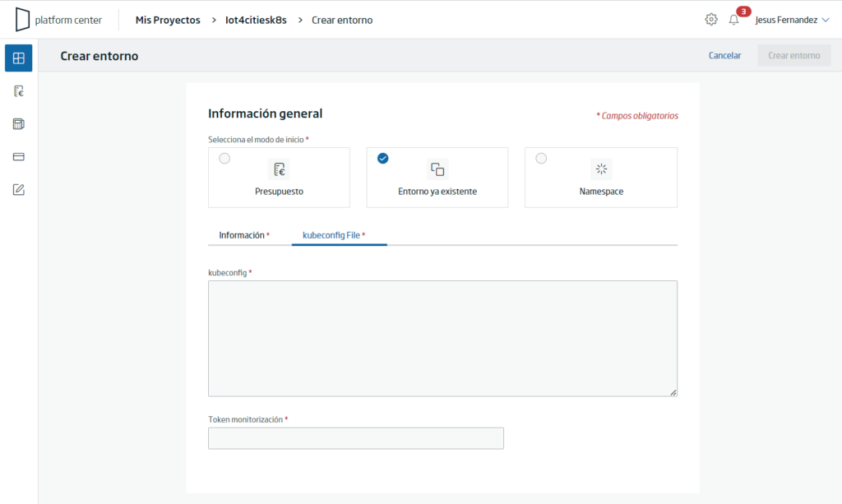Click the Namespace card label

601,192
